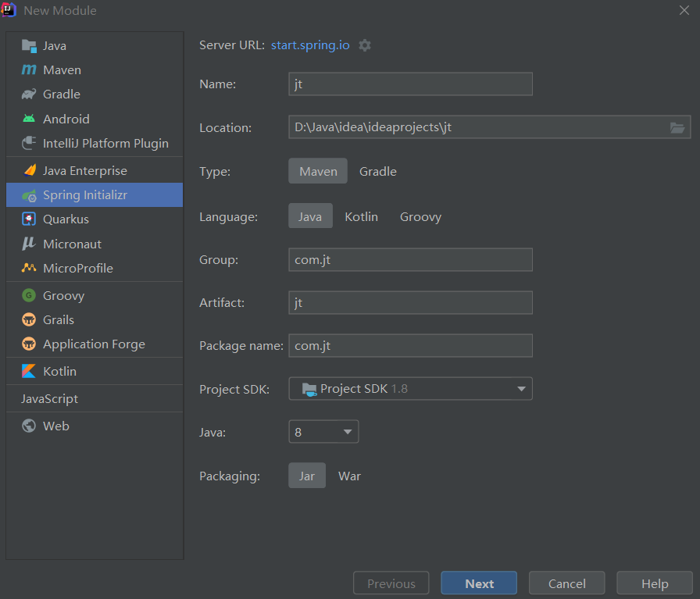
Task: Click the Artifact input field
Action: point(410,303)
